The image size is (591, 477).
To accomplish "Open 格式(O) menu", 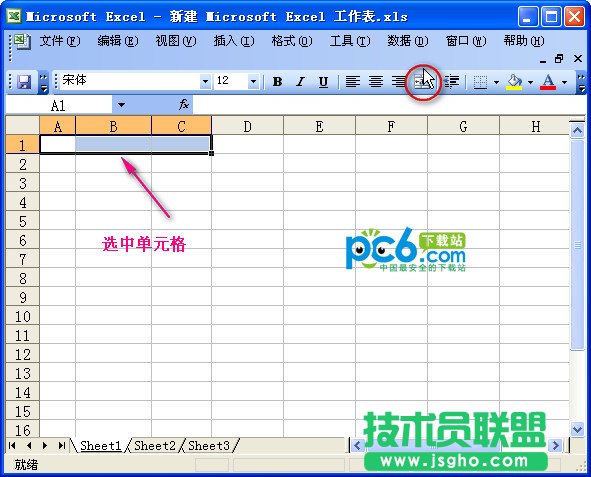I will tap(292, 41).
